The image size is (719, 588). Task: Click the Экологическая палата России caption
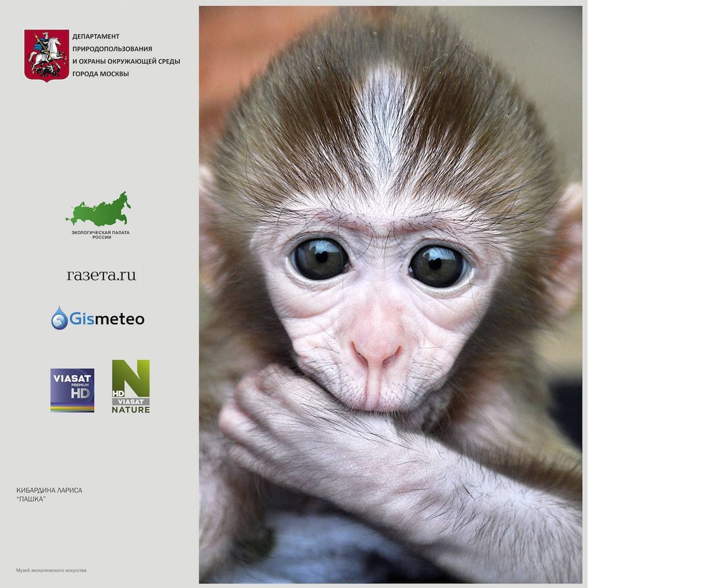[x=101, y=235]
